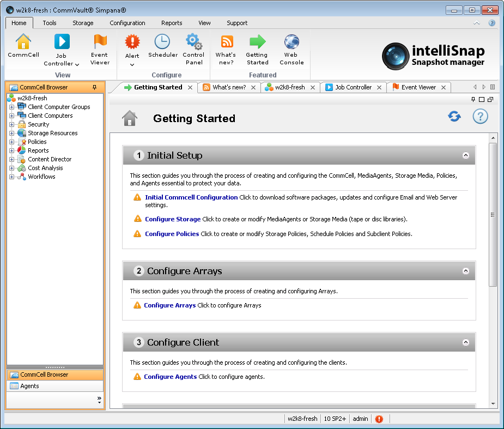Refresh the Getting Started page
This screenshot has height=429, width=504.
454,116
